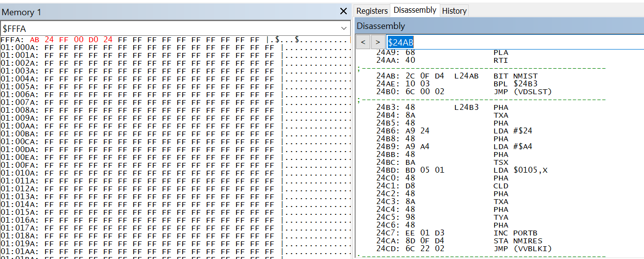Click the D0 byte in the FFFA row
The image size is (644, 259).
pos(93,40)
